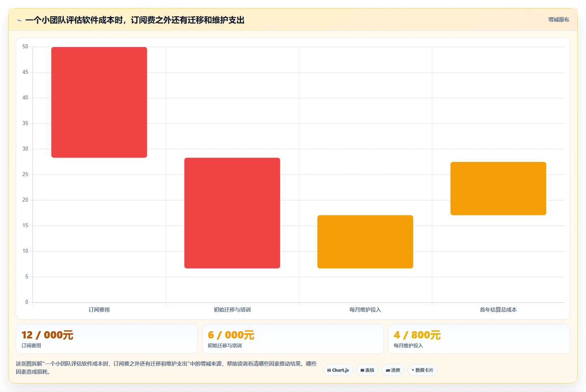Select the 数据卡片 chip
Viewport: 586px width, 392px height.
422,370
